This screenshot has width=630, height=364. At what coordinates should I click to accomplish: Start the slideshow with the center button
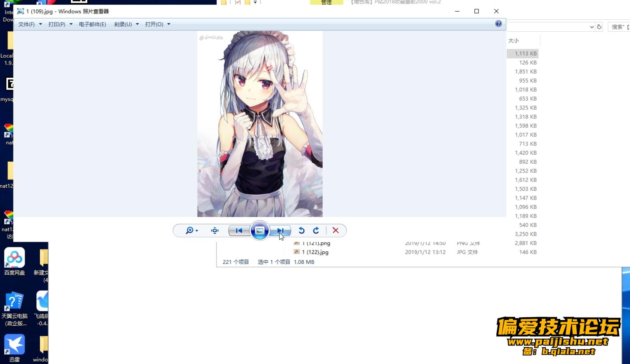259,231
